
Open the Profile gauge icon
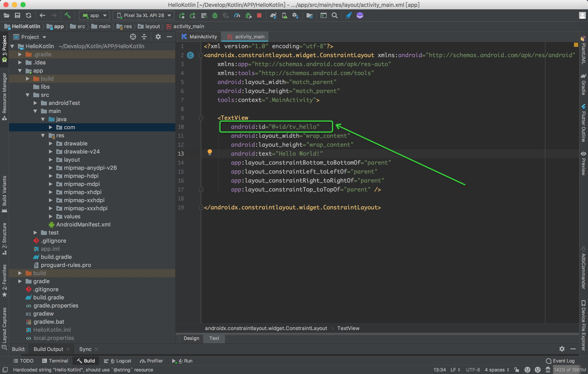click(x=237, y=16)
